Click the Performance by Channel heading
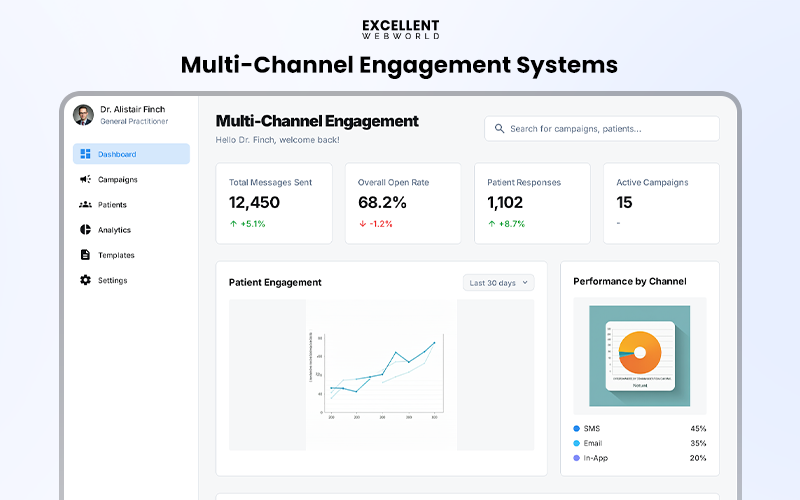 click(x=630, y=282)
